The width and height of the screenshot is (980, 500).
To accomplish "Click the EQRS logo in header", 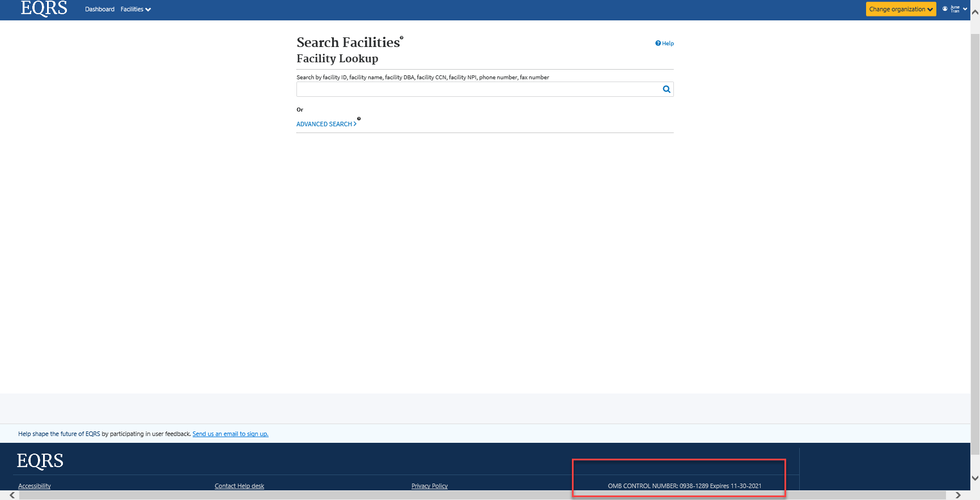I will pos(44,8).
